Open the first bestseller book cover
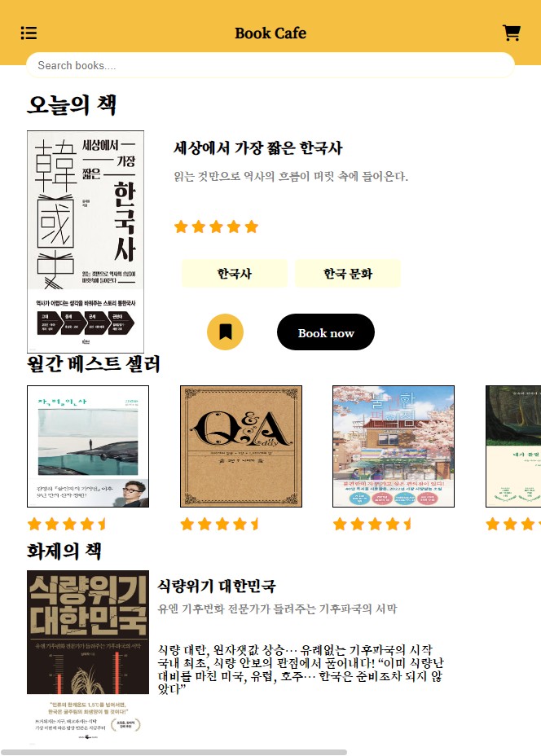 pos(88,446)
